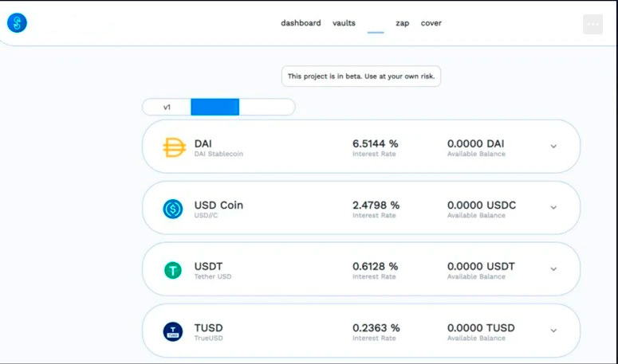Click the 0.0000 USDT available balance
The width and height of the screenshot is (618, 364).
coord(481,266)
